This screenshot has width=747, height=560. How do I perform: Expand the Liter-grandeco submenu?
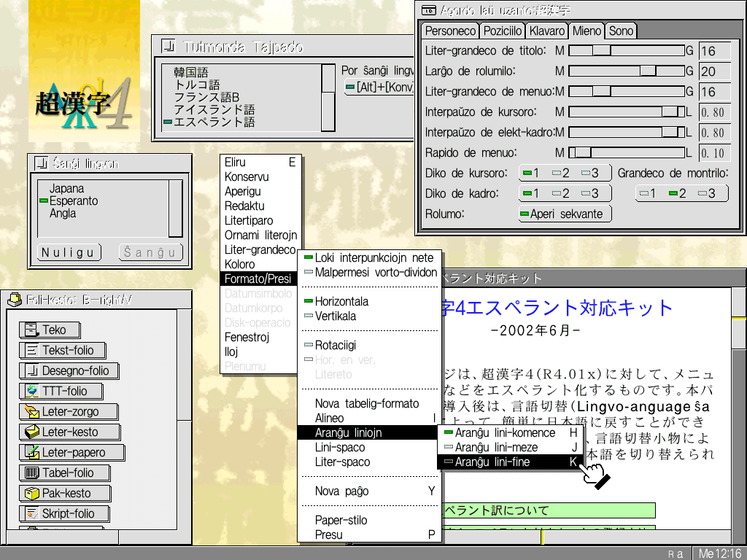pos(260,249)
